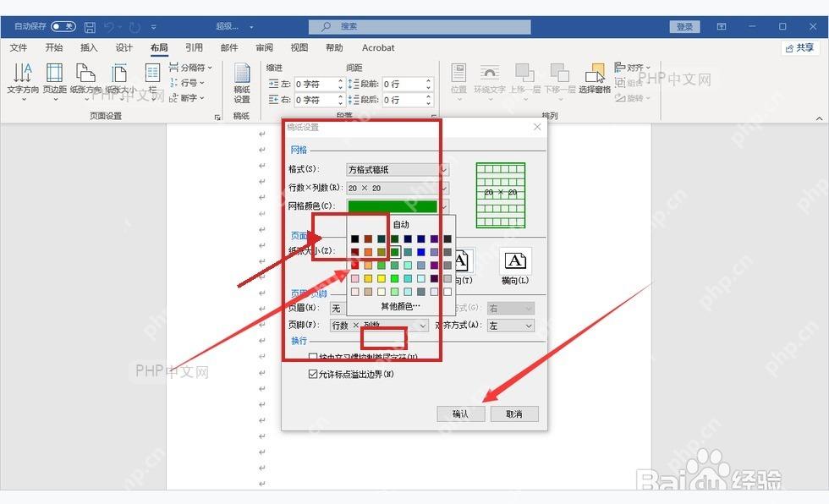Click the save icon in title bar
Screen dimensions: 829x504
pyautogui.click(x=90, y=26)
